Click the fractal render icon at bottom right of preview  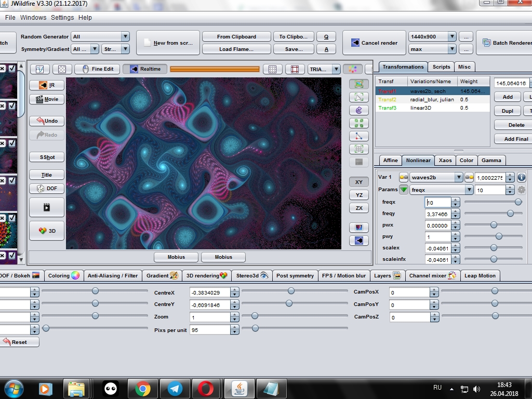[359, 241]
